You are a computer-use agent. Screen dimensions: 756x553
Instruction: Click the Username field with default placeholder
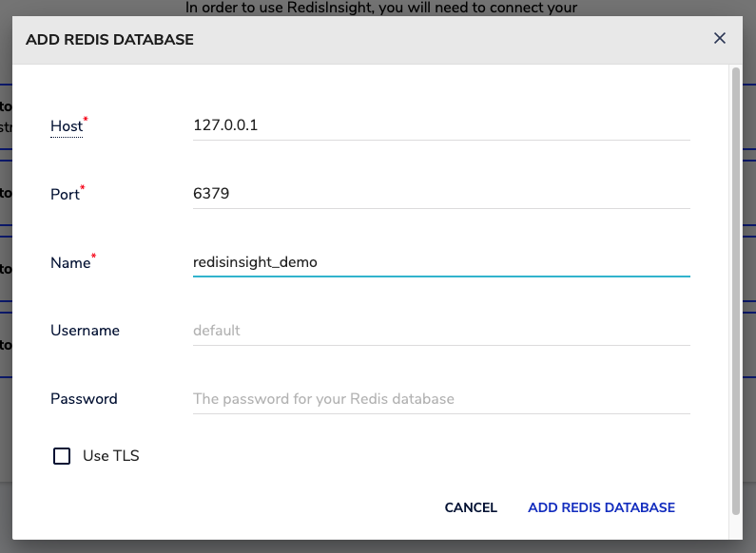click(440, 331)
